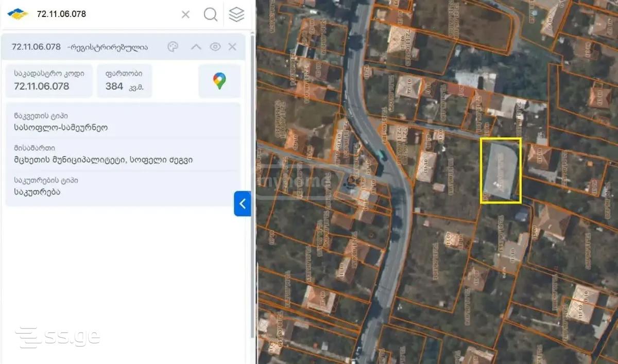
Task: Click the cadastre app logo icon
Action: pyautogui.click(x=18, y=14)
